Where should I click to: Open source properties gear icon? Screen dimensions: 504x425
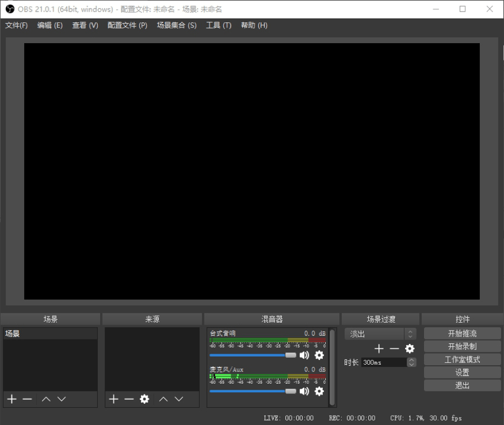[144, 399]
